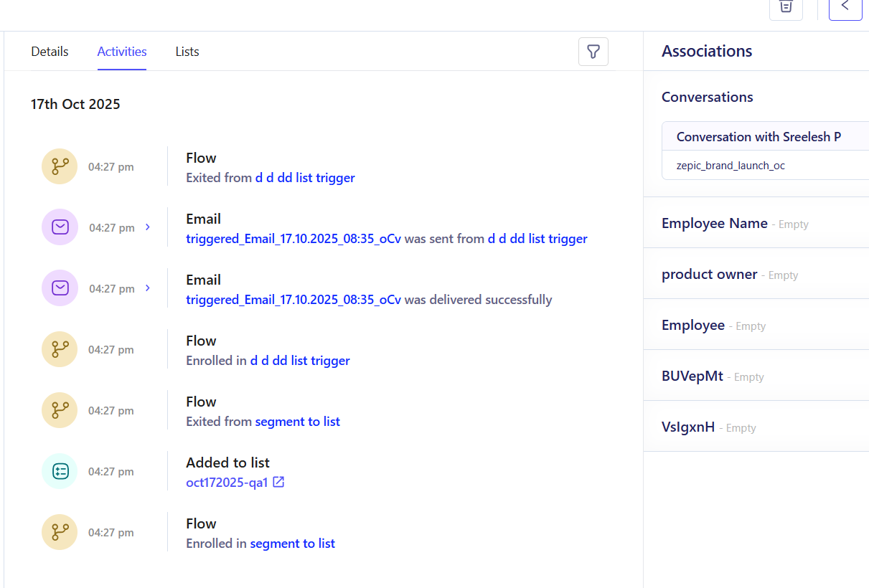Click the oct172025-qa1 list link

227,483
